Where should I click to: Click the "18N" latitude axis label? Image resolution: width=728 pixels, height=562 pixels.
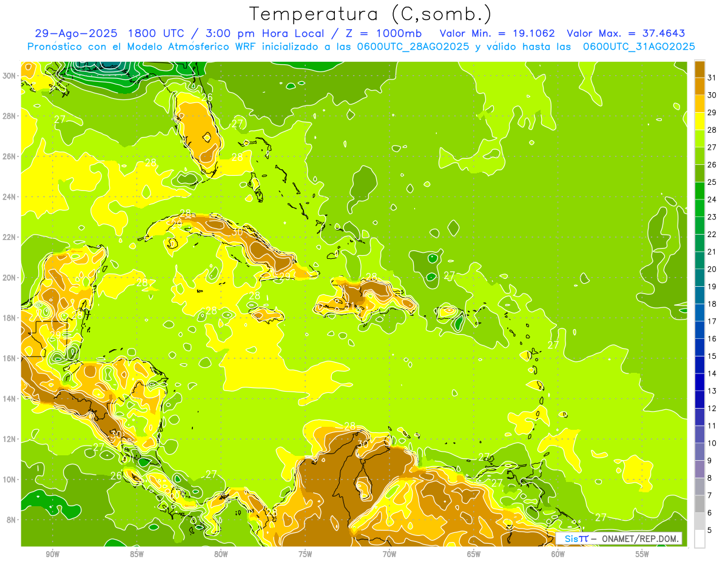pos(10,318)
